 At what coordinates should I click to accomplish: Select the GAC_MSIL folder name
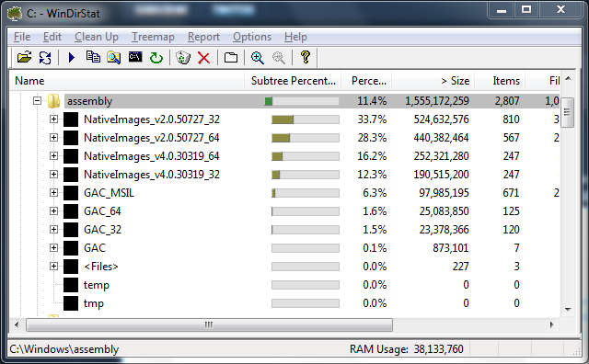[x=109, y=193]
